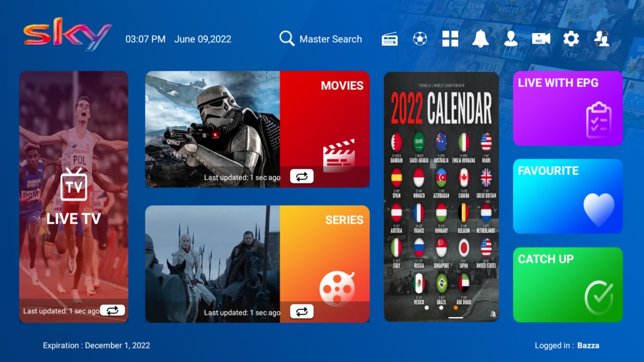Refresh the Live TV list
Screen dimensions: 644x362
click(x=112, y=310)
